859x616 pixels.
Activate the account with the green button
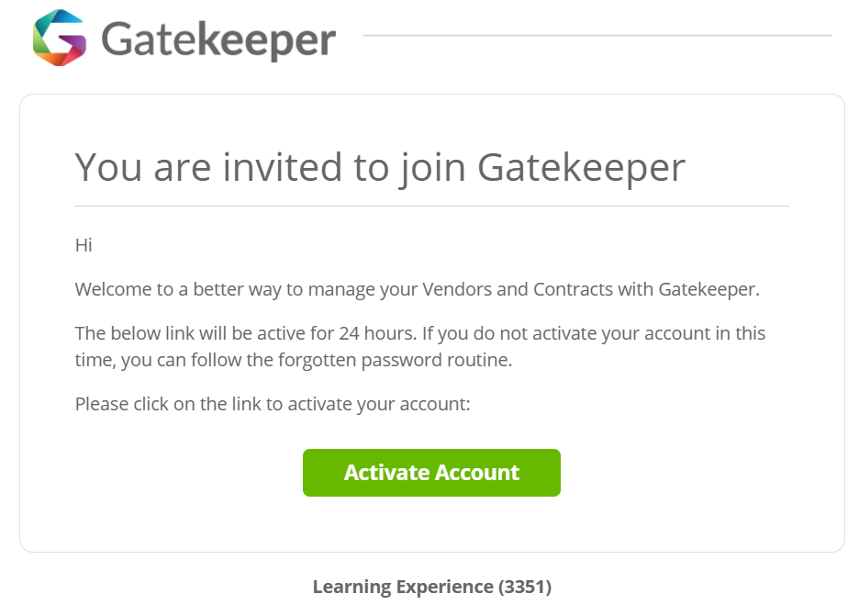pos(431,473)
